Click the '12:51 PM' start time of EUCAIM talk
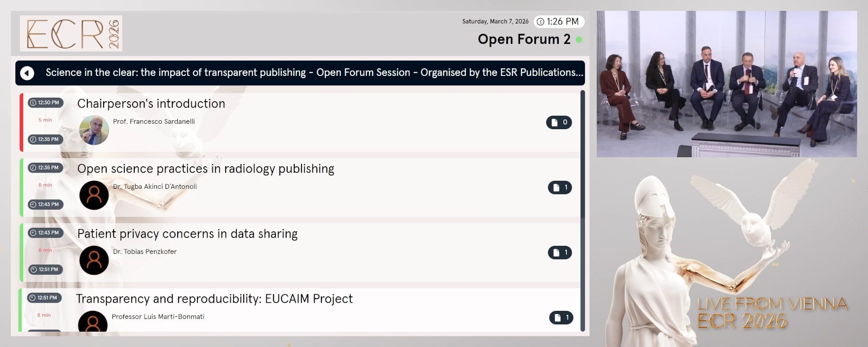The height and width of the screenshot is (347, 868). 44,298
